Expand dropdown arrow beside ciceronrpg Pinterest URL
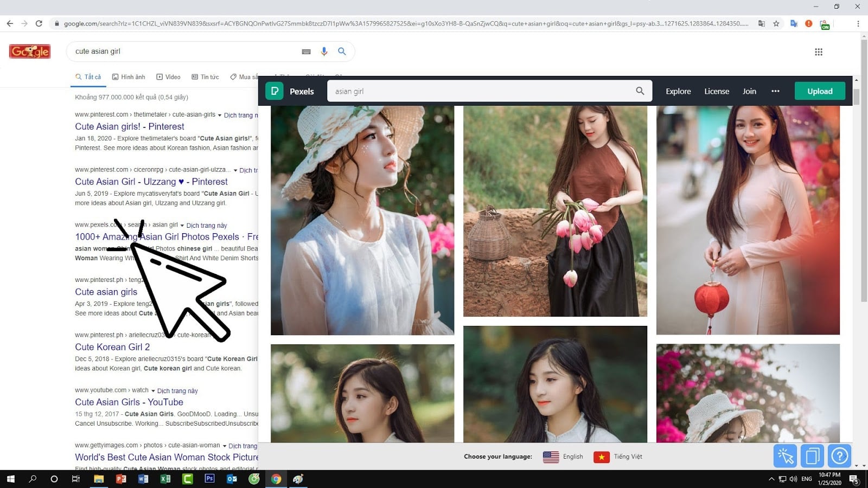The height and width of the screenshot is (488, 868). click(235, 170)
